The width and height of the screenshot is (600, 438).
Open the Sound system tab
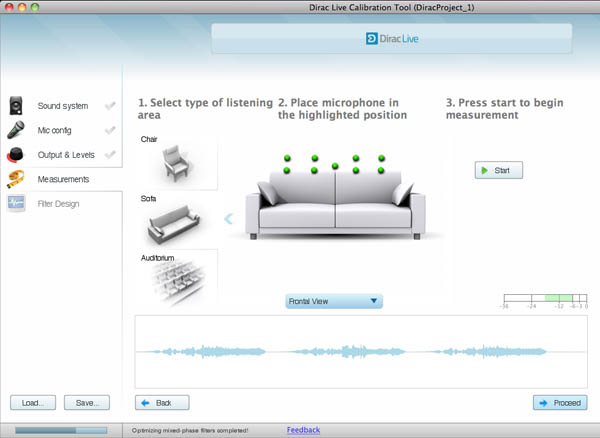tap(61, 106)
